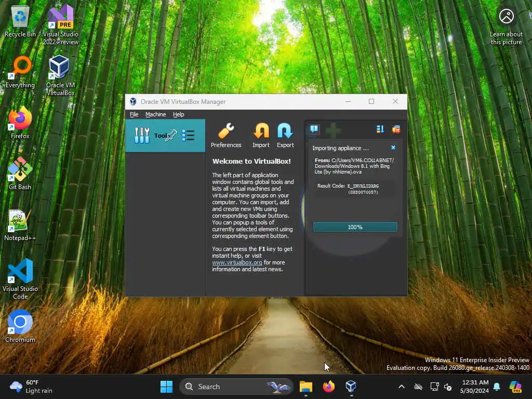Open File Explorer from the taskbar
Image resolution: width=532 pixels, height=399 pixels.
pyautogui.click(x=305, y=387)
